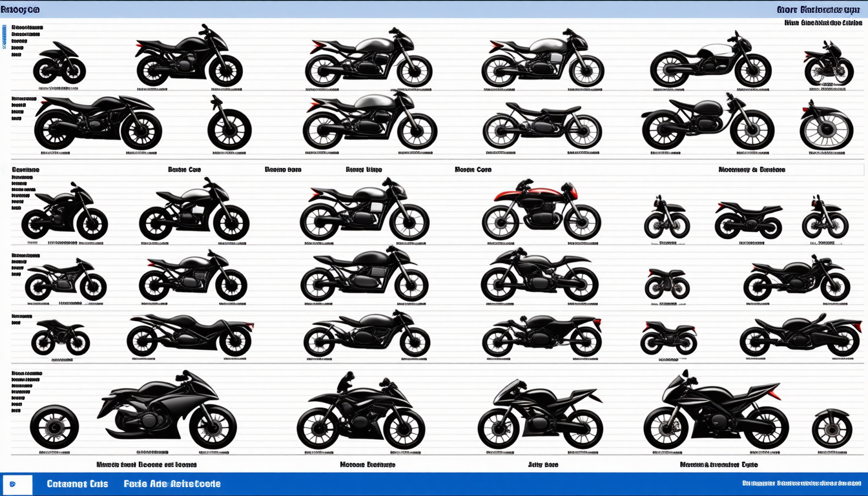The height and width of the screenshot is (496, 868).
Task: Open the café racer with the white tank in the top row
Action: [x=710, y=59]
